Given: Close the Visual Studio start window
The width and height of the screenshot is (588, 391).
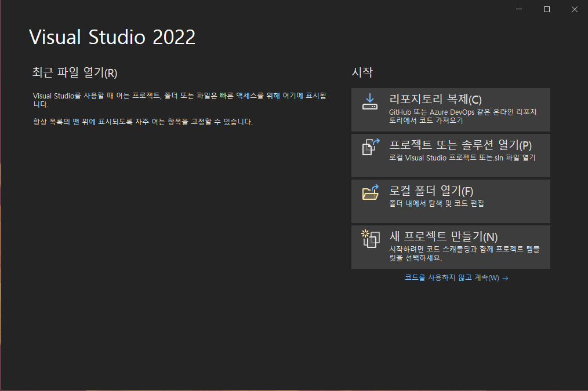Looking at the screenshot, I should (x=575, y=9).
